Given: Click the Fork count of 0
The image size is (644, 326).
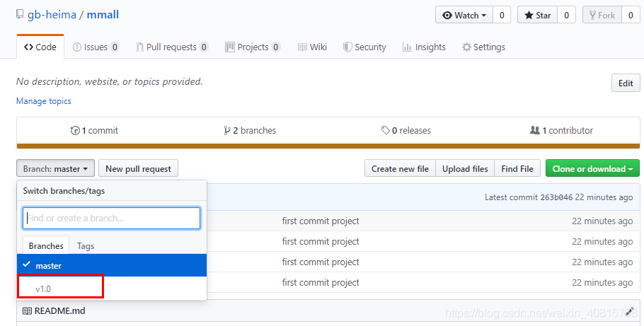Looking at the screenshot, I should click(x=631, y=15).
